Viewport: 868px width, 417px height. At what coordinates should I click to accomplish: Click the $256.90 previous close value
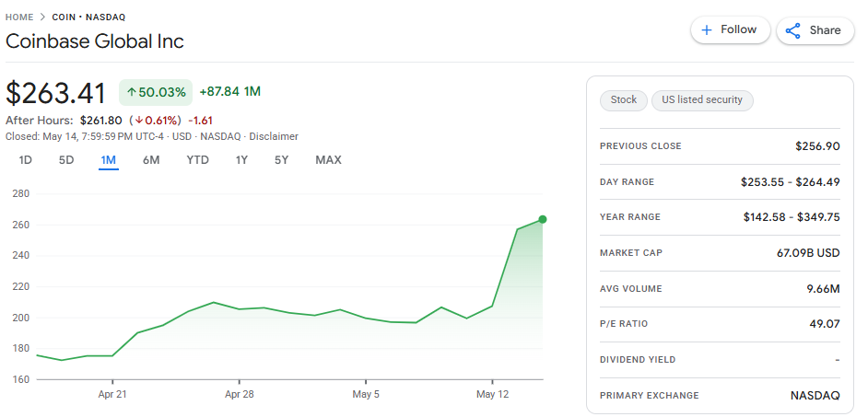[817, 146]
